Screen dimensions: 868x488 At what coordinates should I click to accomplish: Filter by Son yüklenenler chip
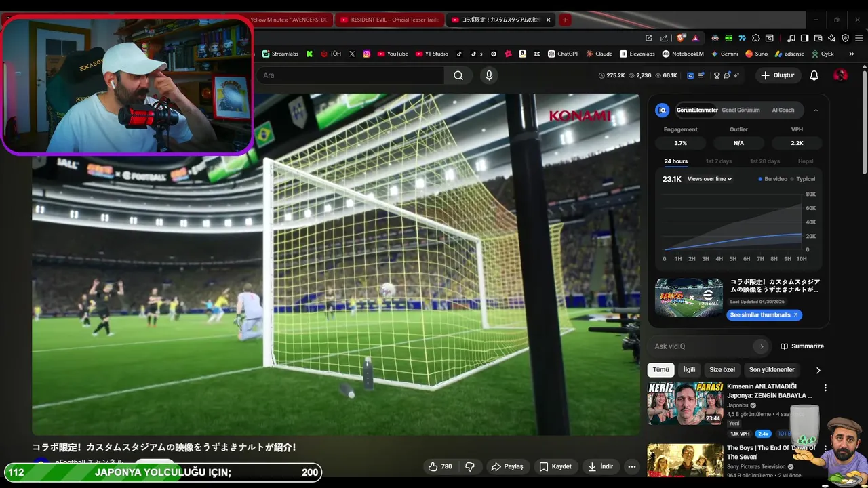coord(772,370)
